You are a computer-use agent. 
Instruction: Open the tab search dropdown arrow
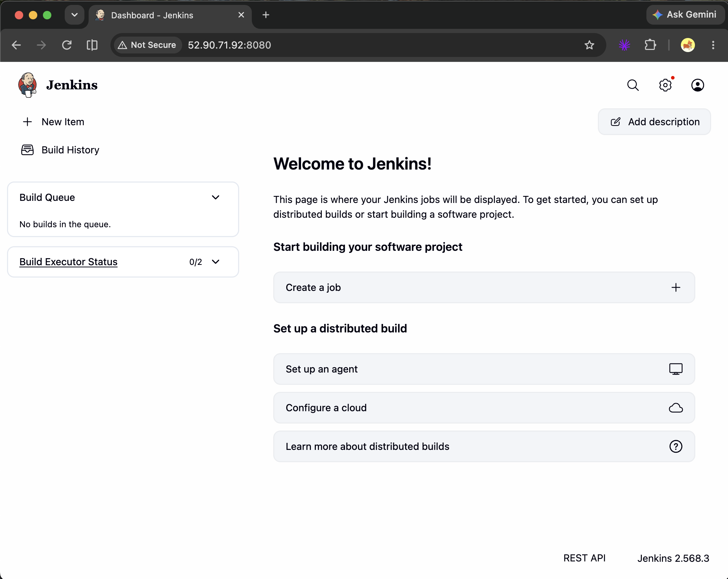(75, 15)
